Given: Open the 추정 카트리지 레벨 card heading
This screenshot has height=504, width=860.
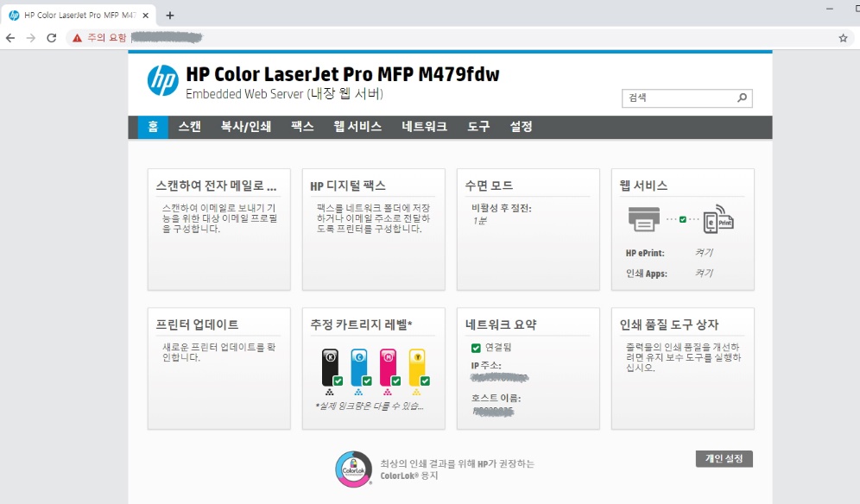Looking at the screenshot, I should 362,324.
